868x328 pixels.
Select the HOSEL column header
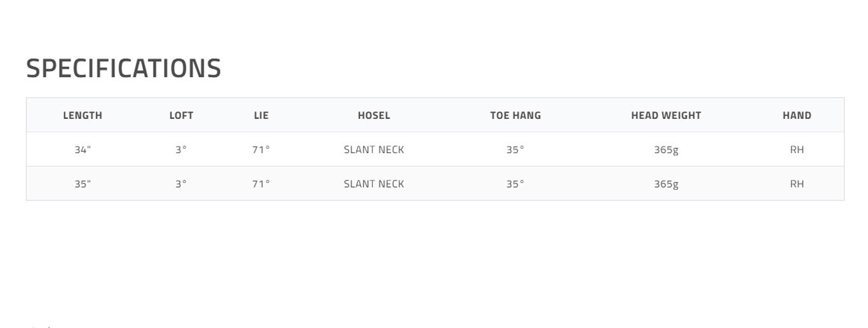[374, 115]
